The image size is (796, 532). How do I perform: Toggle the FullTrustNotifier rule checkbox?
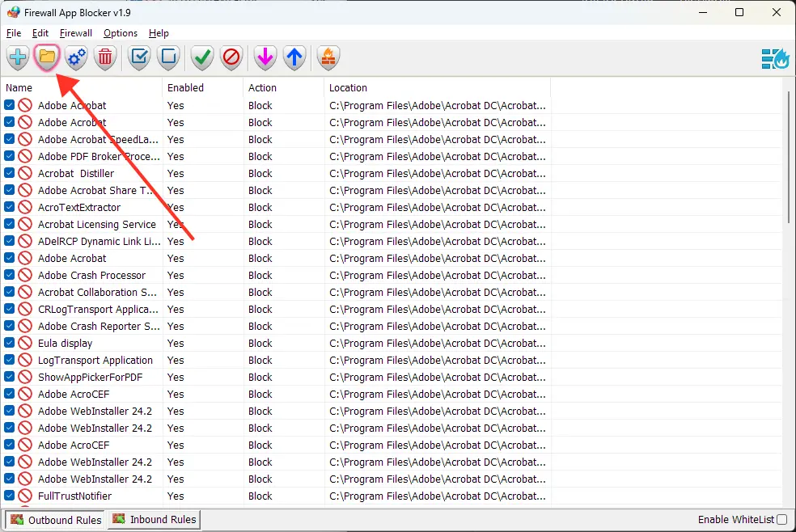9,496
